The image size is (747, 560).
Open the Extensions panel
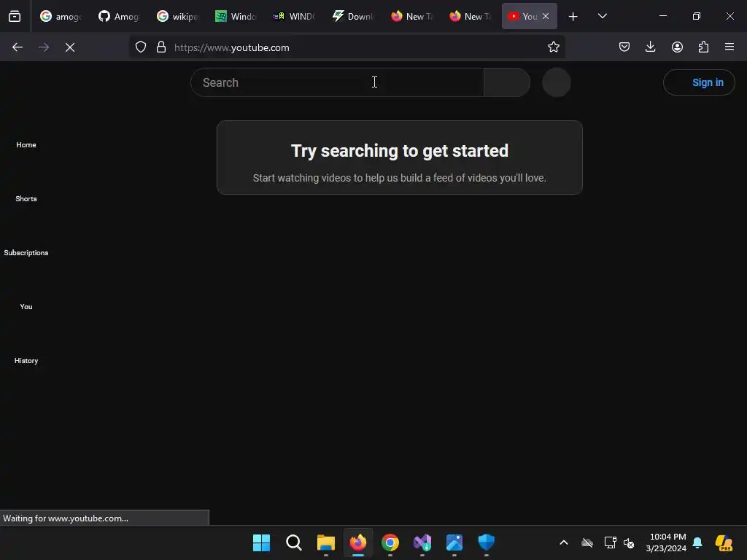[703, 47]
